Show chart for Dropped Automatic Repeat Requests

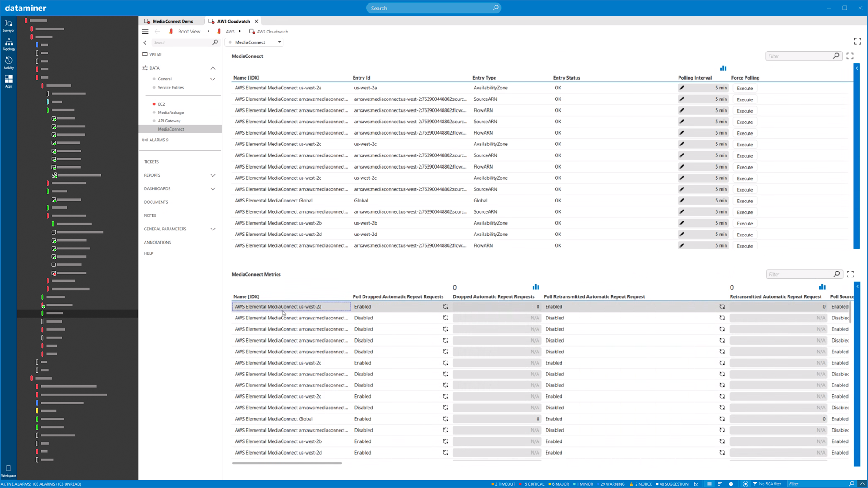coord(536,287)
